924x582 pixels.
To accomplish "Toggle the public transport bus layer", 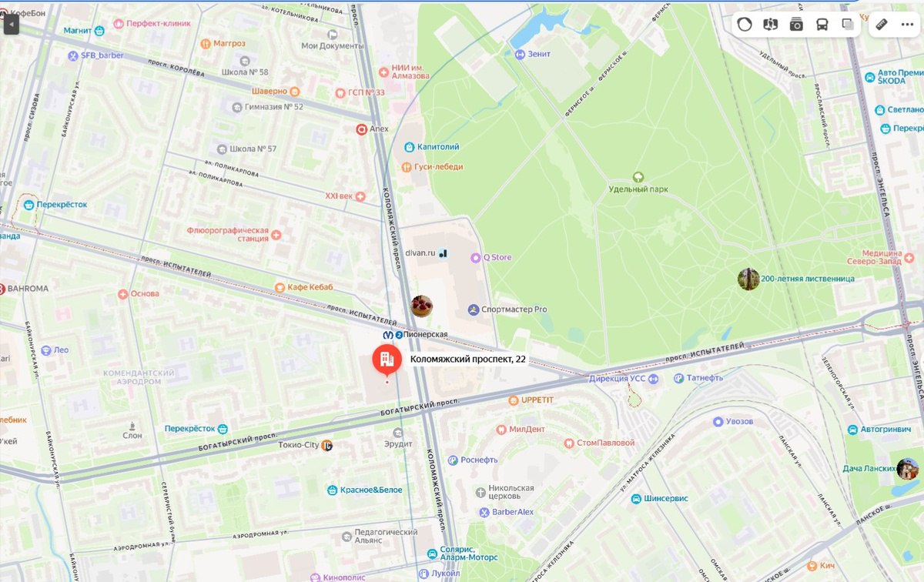I will coord(822,25).
